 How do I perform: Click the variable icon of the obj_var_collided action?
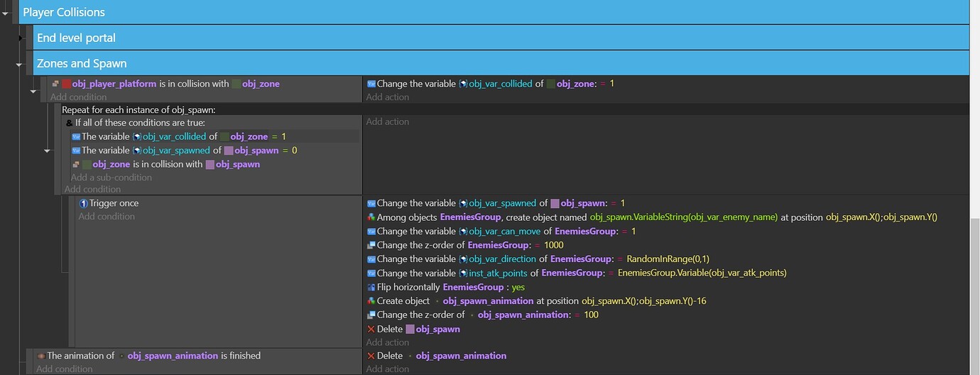[371, 84]
